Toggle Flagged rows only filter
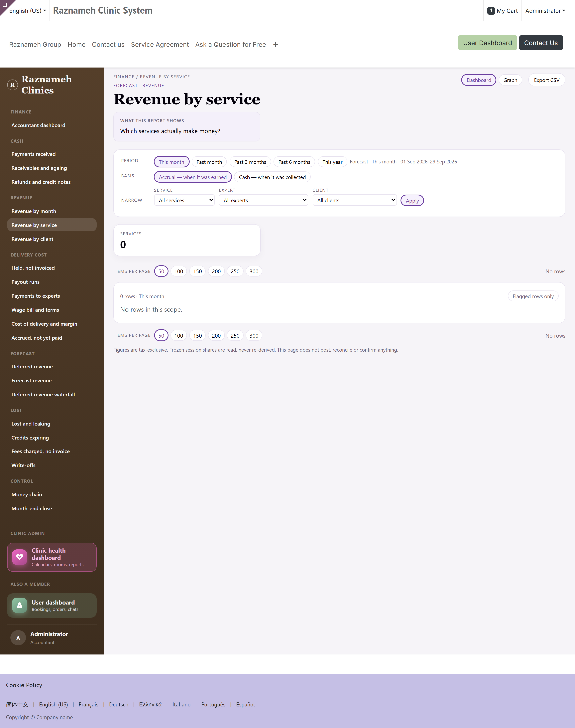This screenshot has height=728, width=575. click(533, 296)
